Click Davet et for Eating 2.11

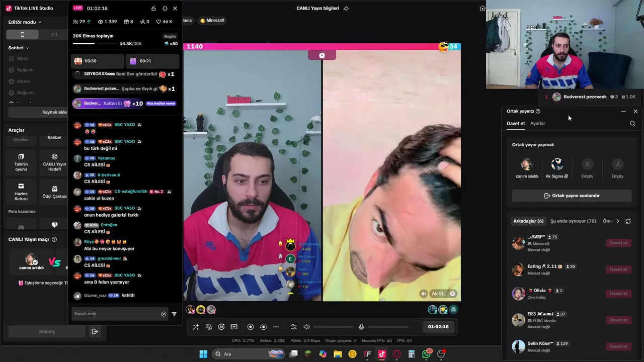618,269
